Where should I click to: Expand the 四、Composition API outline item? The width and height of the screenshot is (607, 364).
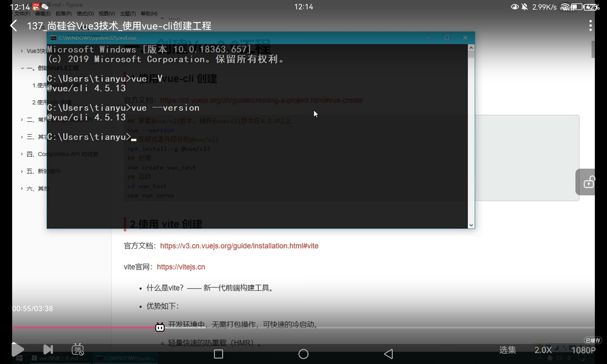tap(22, 154)
